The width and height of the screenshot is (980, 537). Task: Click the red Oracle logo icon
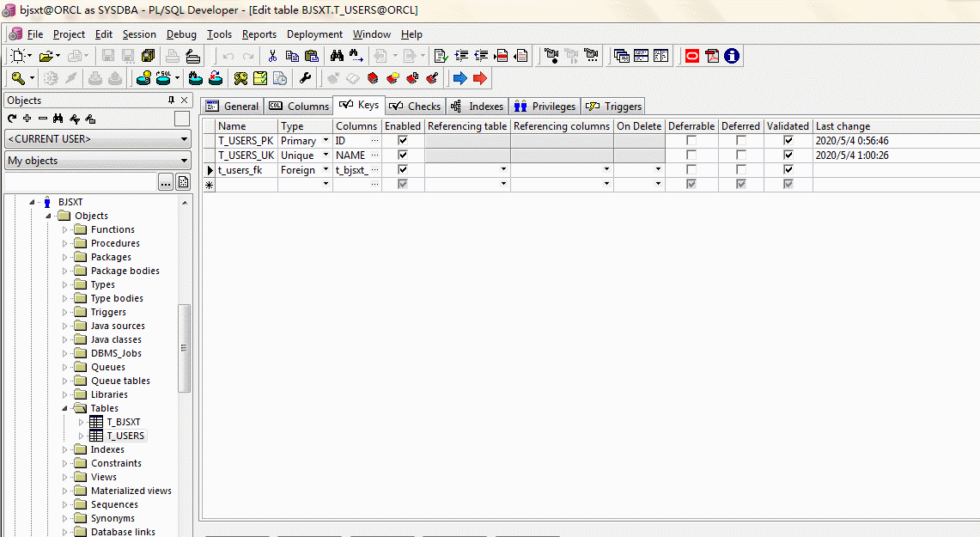pyautogui.click(x=692, y=56)
